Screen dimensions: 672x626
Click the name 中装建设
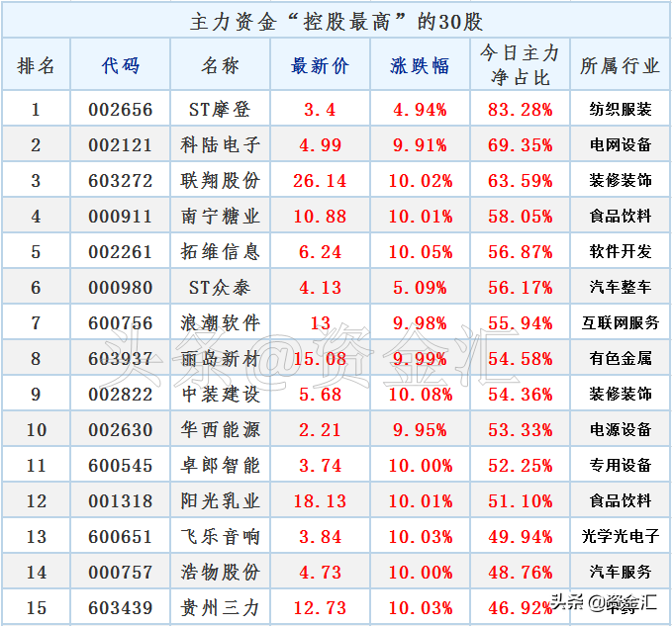pyautogui.click(x=220, y=395)
